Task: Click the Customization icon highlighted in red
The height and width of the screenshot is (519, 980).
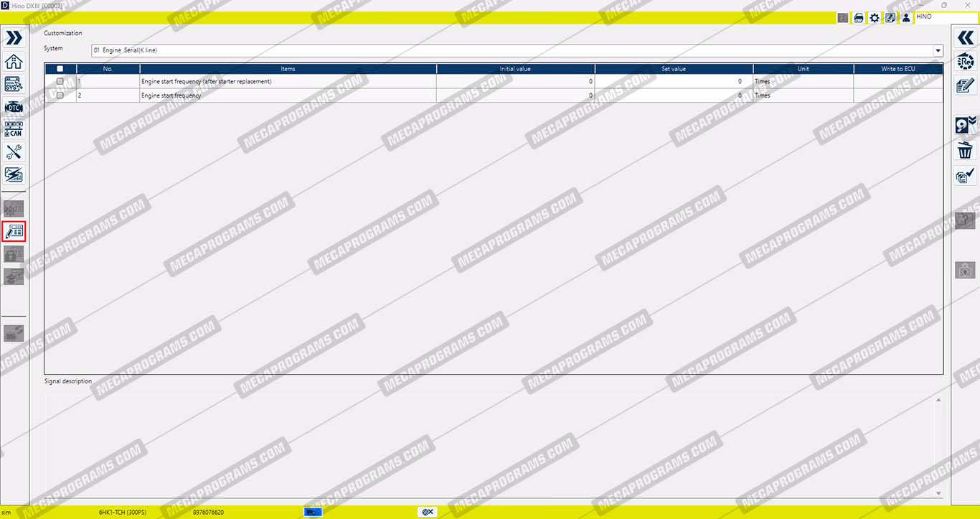Action: (x=14, y=231)
